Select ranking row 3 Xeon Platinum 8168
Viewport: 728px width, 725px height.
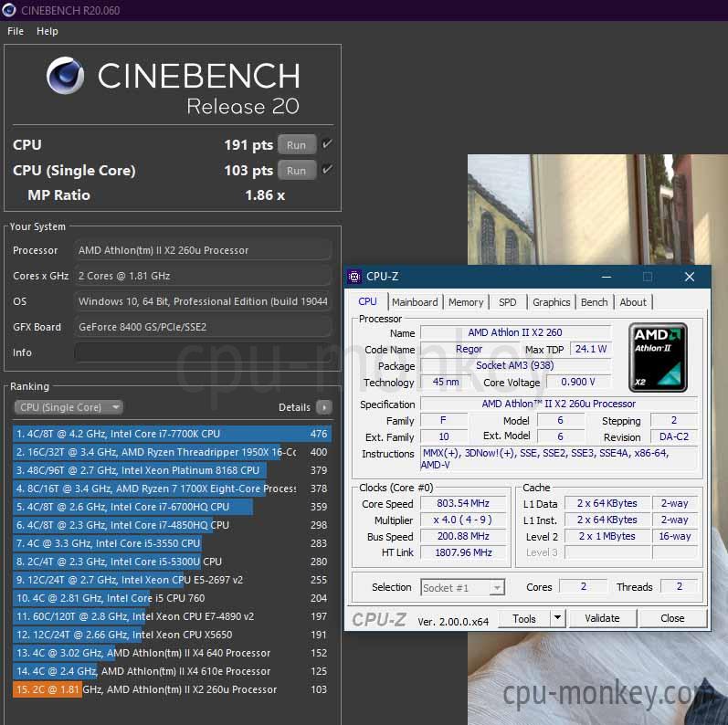click(172, 470)
